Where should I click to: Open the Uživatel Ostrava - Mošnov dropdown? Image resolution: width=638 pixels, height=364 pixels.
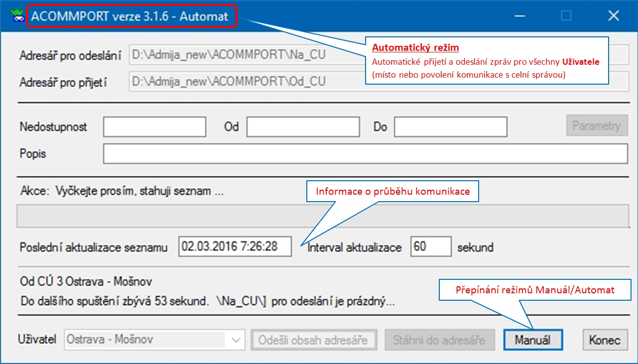point(155,340)
